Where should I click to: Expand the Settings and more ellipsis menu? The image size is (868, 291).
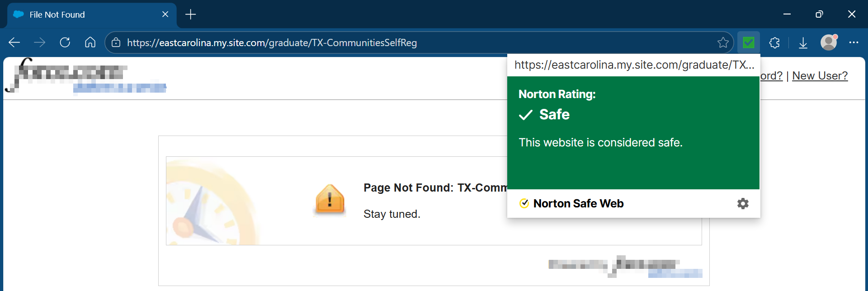click(854, 42)
